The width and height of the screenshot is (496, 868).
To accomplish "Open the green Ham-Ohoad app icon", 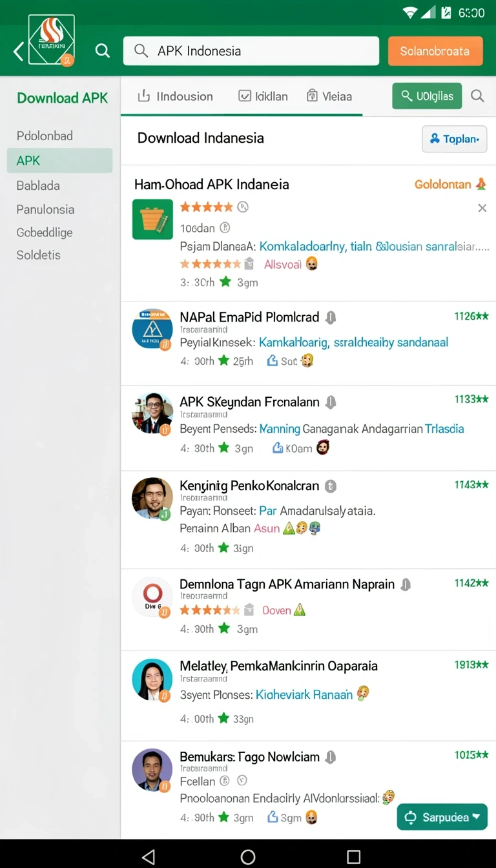I will coord(152,220).
